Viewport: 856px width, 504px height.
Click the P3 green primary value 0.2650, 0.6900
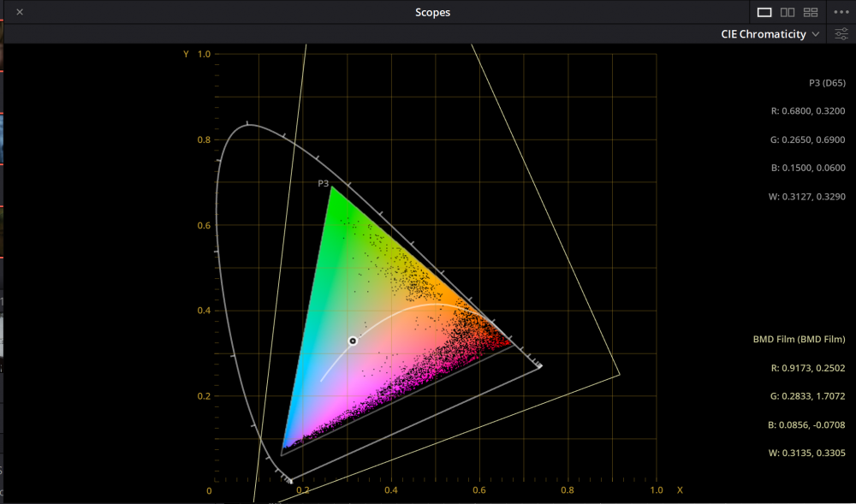808,139
